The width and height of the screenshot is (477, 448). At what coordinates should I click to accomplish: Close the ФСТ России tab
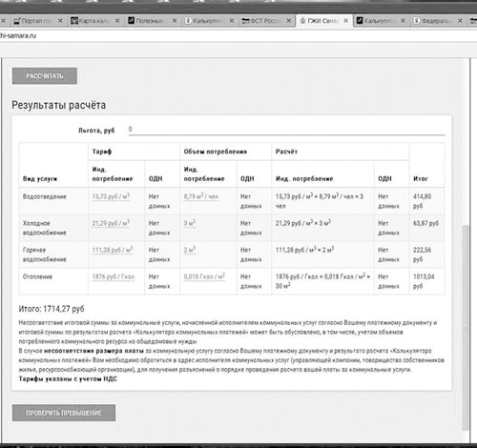tap(289, 21)
